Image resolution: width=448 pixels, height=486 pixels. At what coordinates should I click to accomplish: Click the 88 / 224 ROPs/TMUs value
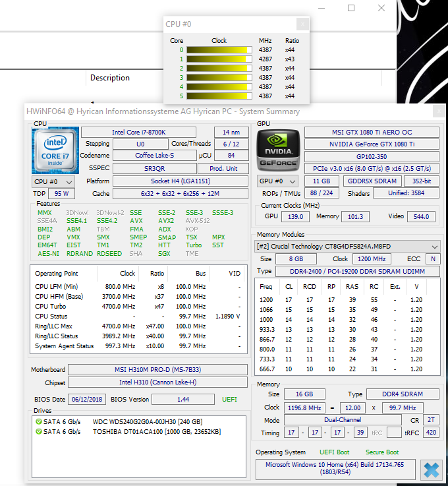(322, 193)
